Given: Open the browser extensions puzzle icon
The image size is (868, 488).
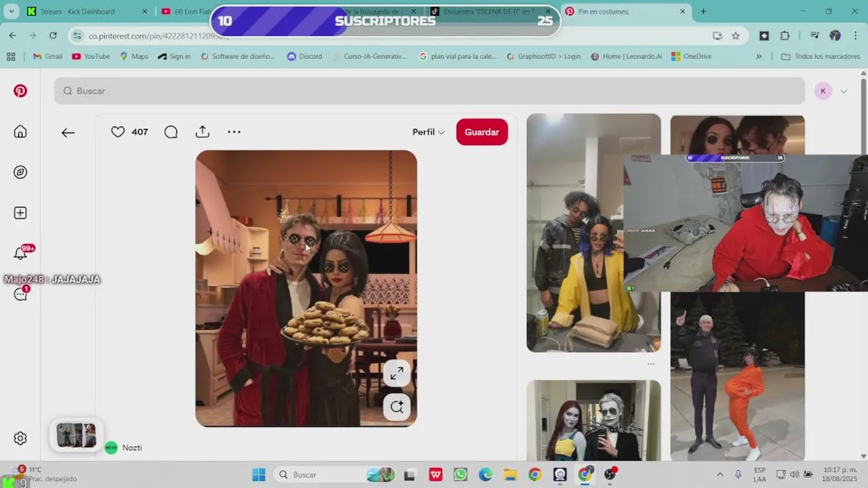Looking at the screenshot, I should (785, 36).
